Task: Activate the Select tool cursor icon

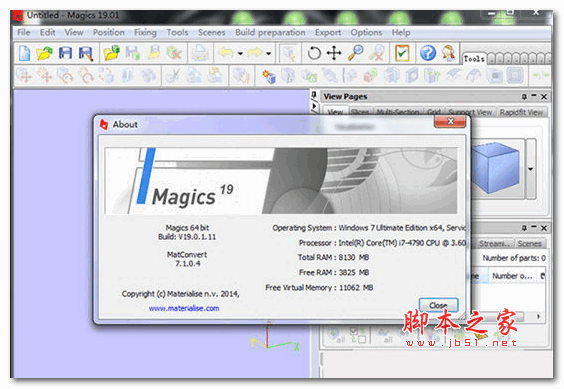Action: (x=289, y=53)
